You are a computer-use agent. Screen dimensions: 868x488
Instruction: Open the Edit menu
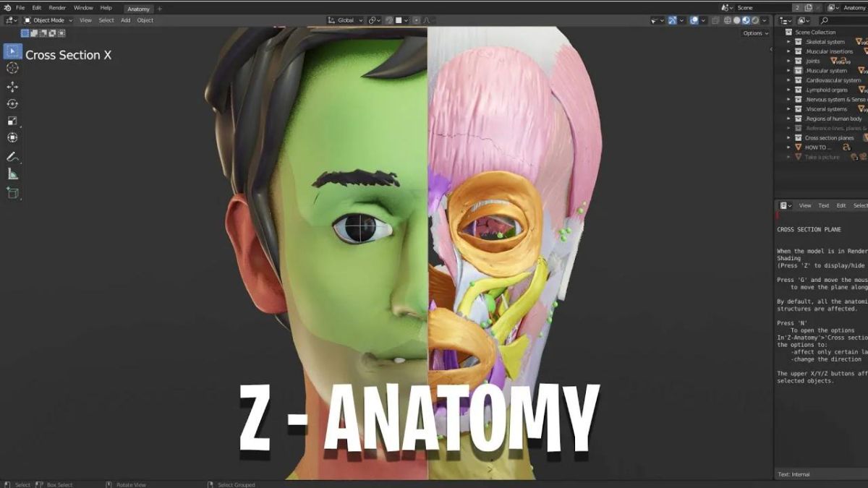36,8
